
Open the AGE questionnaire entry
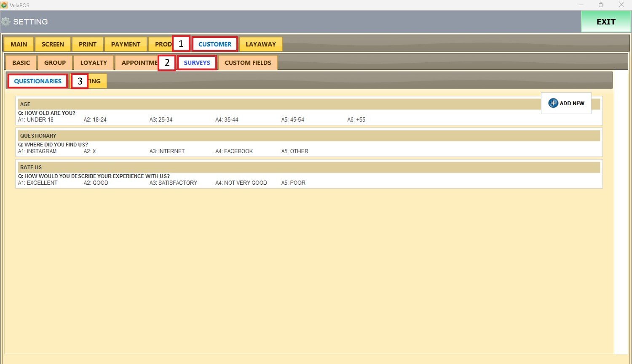pyautogui.click(x=278, y=104)
